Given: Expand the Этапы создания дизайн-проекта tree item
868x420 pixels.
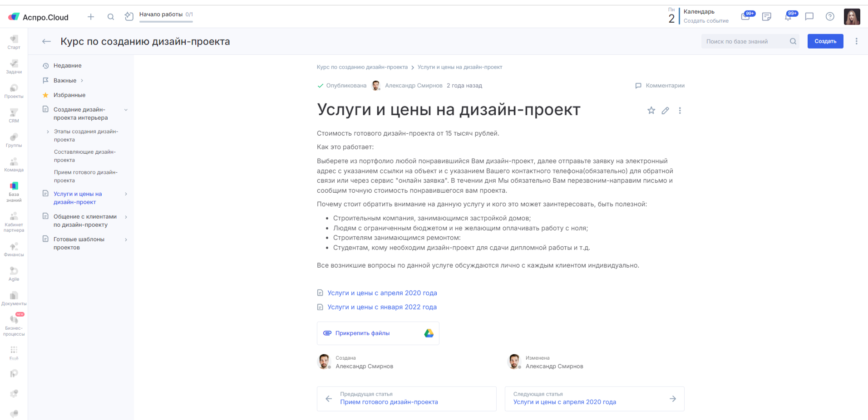Looking at the screenshot, I should [48, 132].
